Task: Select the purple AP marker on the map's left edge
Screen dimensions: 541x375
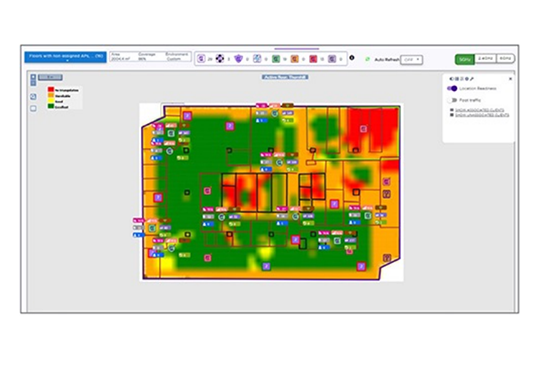Action: pyautogui.click(x=158, y=198)
